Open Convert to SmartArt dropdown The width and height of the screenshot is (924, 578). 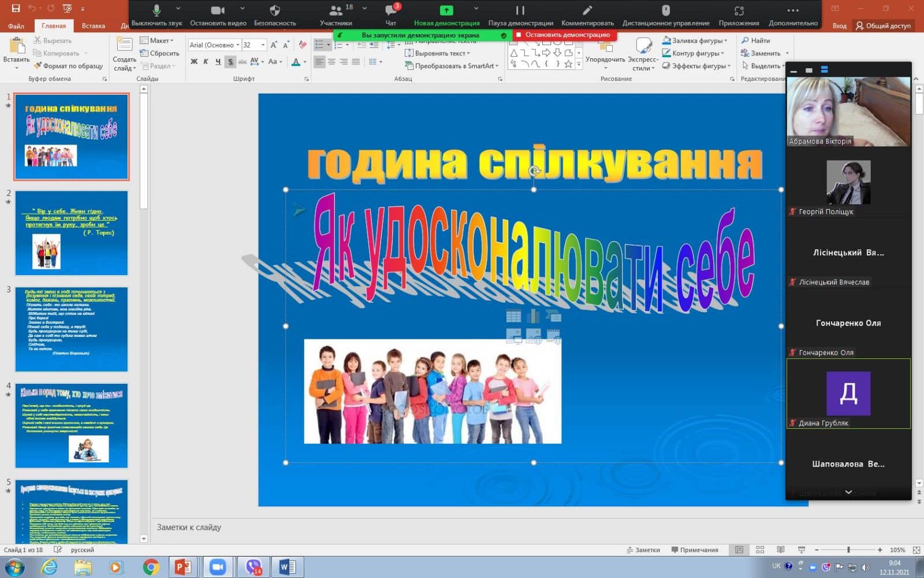pyautogui.click(x=452, y=66)
